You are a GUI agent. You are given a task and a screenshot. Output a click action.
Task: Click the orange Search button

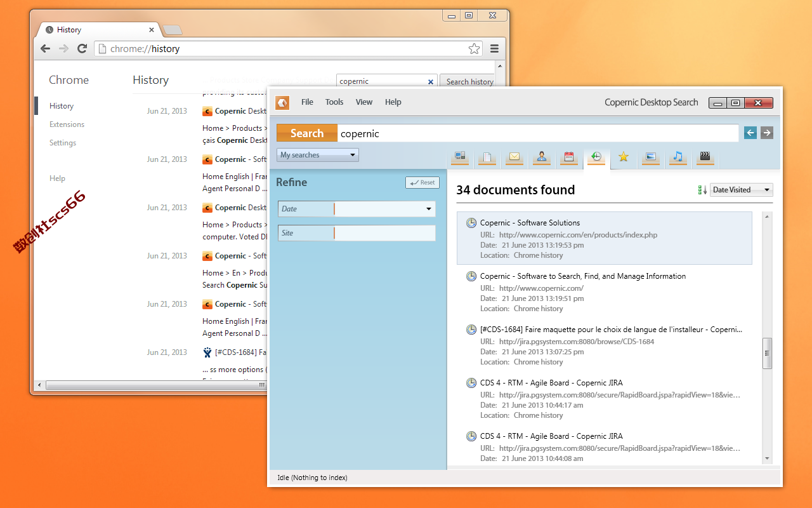click(307, 133)
